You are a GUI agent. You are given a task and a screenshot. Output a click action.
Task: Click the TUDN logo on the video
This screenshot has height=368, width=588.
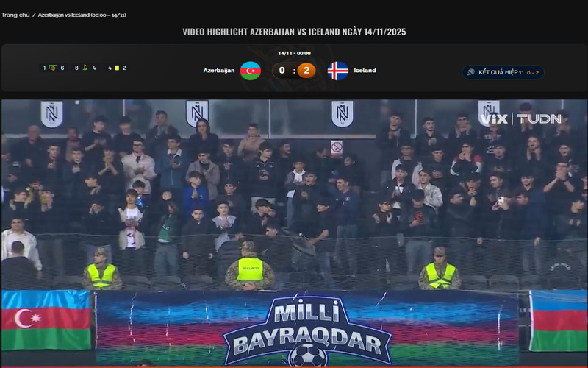tap(539, 119)
